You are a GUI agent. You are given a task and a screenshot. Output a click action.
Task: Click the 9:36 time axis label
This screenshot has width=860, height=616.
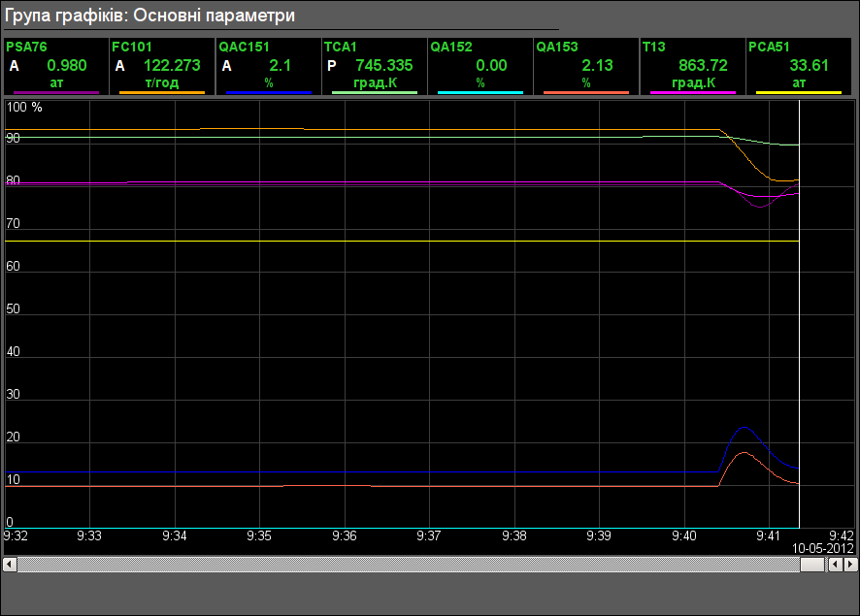[345, 535]
